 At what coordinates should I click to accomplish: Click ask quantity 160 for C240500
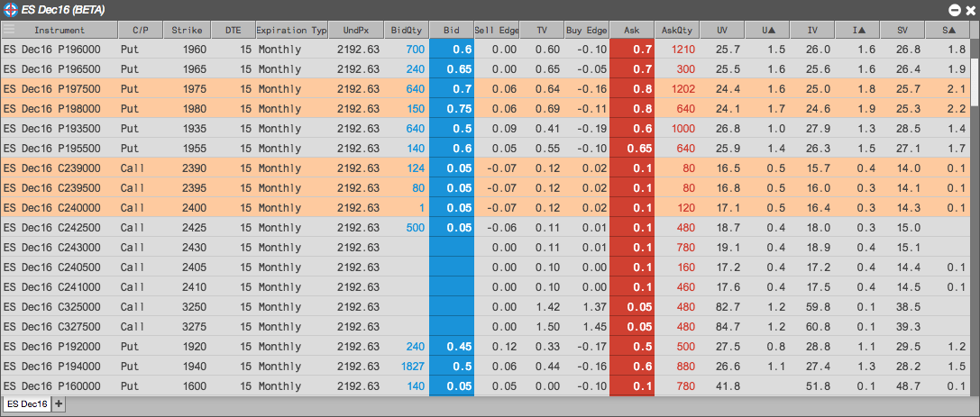[x=677, y=269]
